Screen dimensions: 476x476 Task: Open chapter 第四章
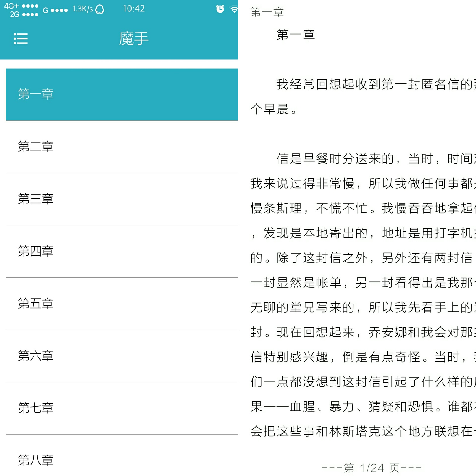click(x=36, y=251)
